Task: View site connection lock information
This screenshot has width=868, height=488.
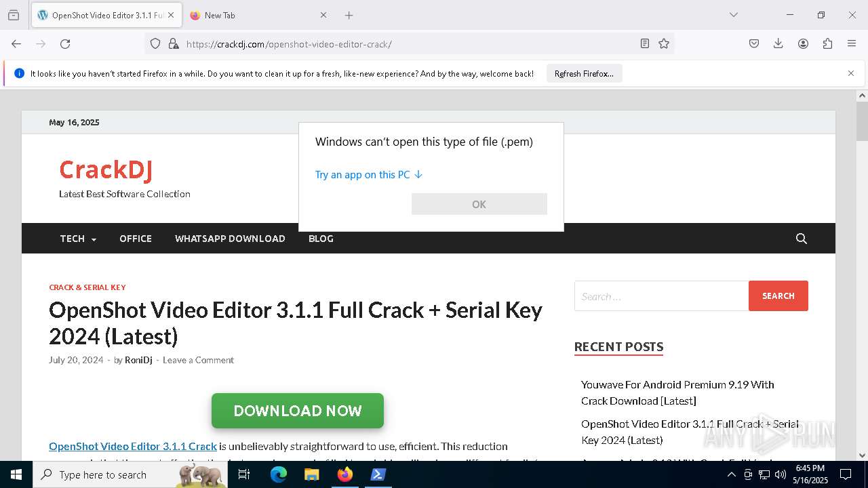Action: (174, 43)
